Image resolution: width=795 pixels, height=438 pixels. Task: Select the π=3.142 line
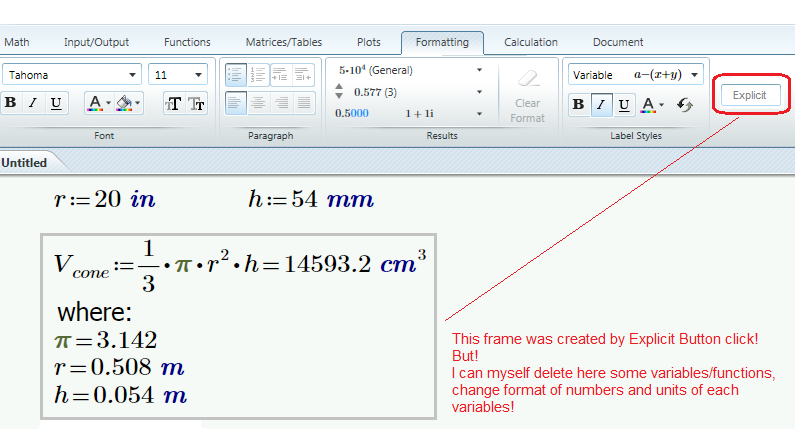click(x=105, y=340)
